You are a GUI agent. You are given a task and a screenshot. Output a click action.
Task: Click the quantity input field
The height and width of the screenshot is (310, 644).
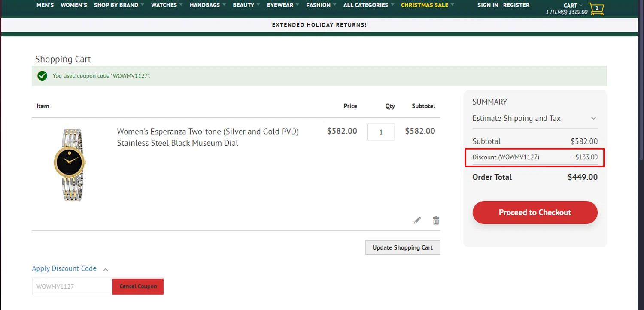pos(381,132)
